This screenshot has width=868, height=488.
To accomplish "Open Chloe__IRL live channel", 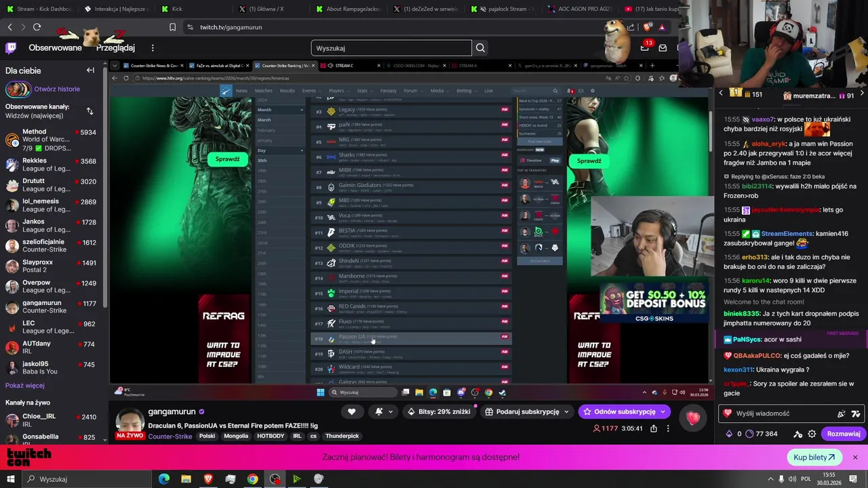I will [51, 420].
